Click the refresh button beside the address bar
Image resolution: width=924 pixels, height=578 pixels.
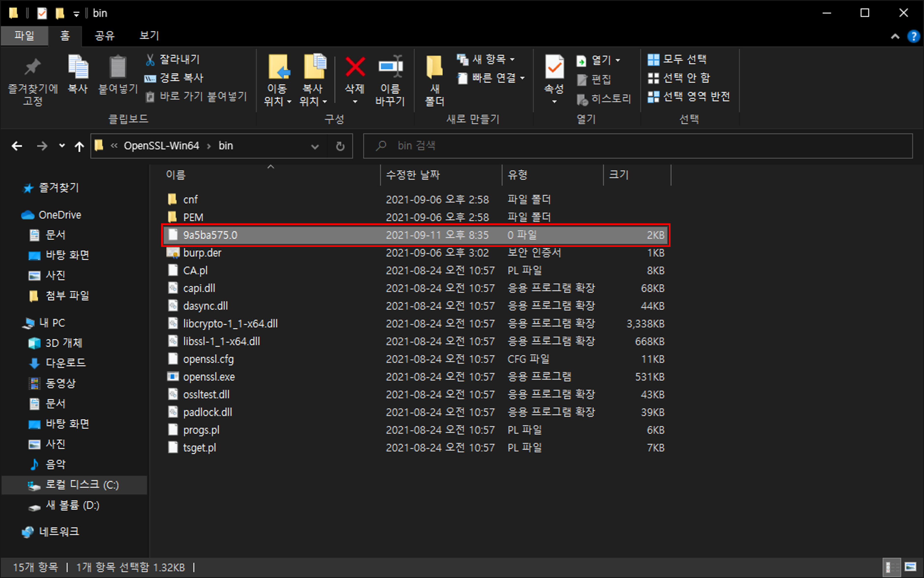[x=340, y=146]
